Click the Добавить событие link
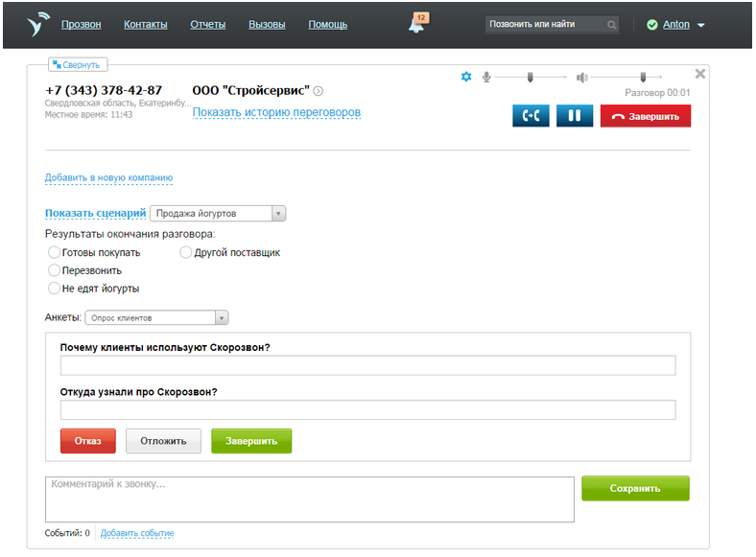The width and height of the screenshot is (756, 557). coord(137,533)
